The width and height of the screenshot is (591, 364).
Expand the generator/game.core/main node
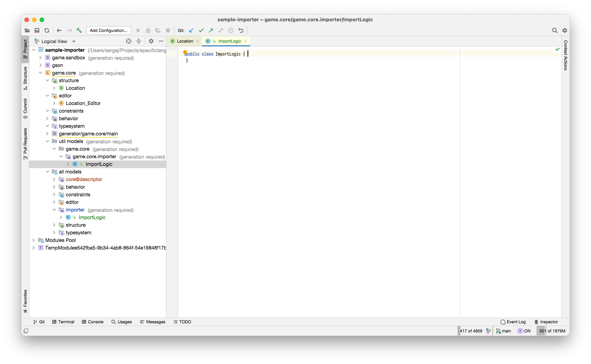[47, 134]
